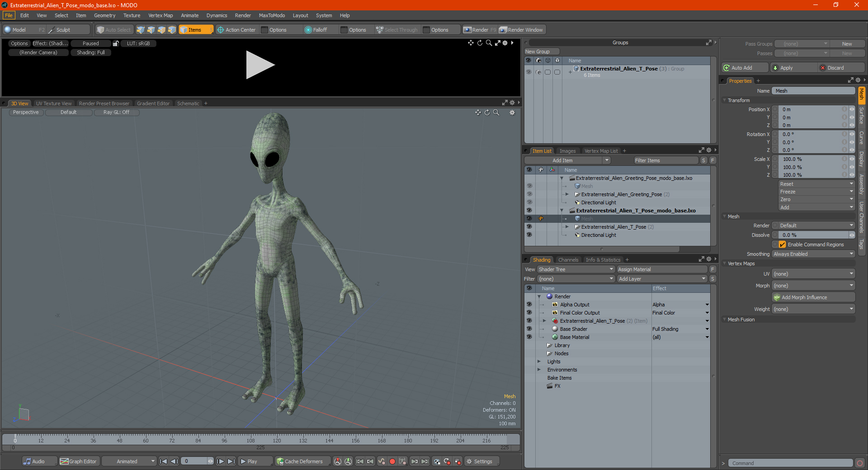This screenshot has height=470, width=868.
Task: Select Vertices selection mode cube icon
Action: tap(141, 30)
